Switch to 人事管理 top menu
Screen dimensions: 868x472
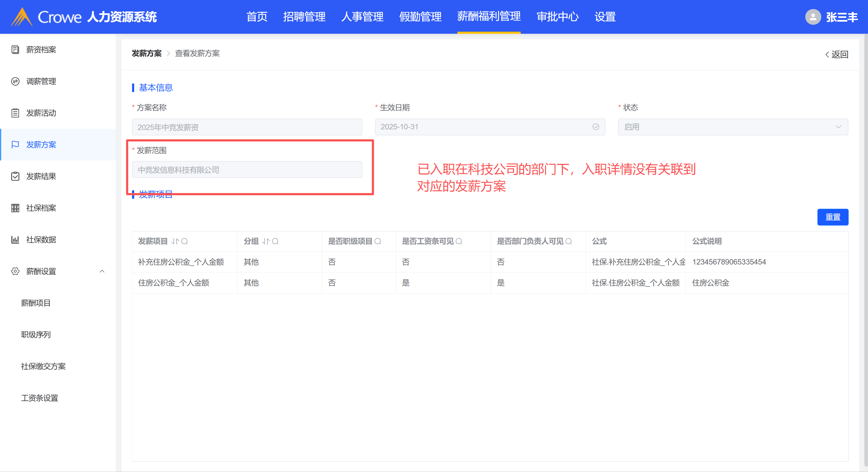click(362, 17)
